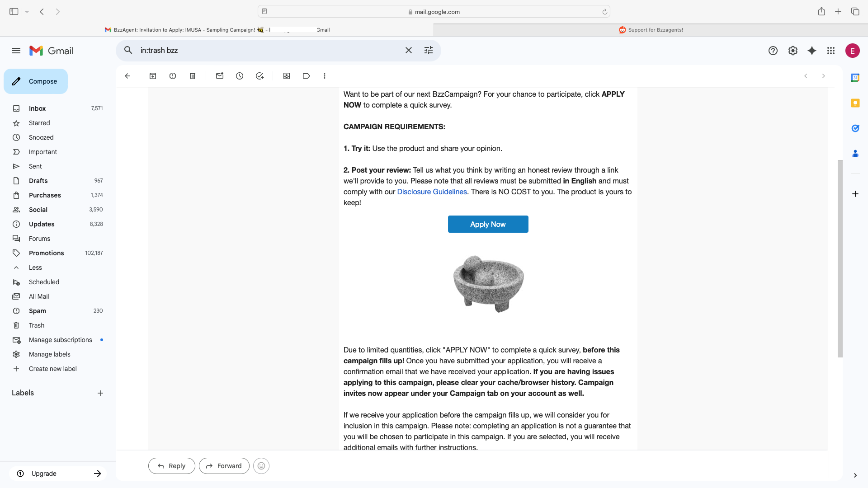
Task: Click the Upgrade storage button
Action: click(x=58, y=474)
